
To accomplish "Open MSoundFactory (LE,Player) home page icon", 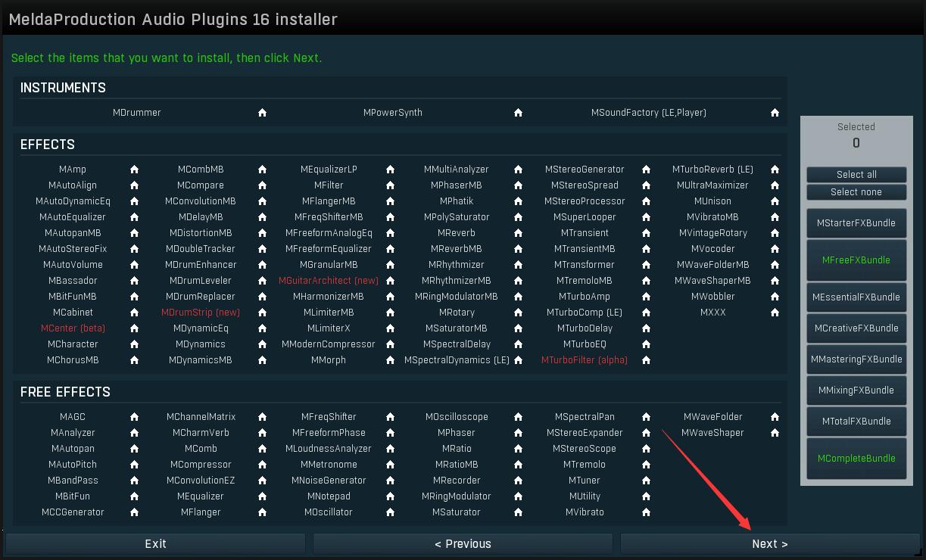I will [775, 112].
